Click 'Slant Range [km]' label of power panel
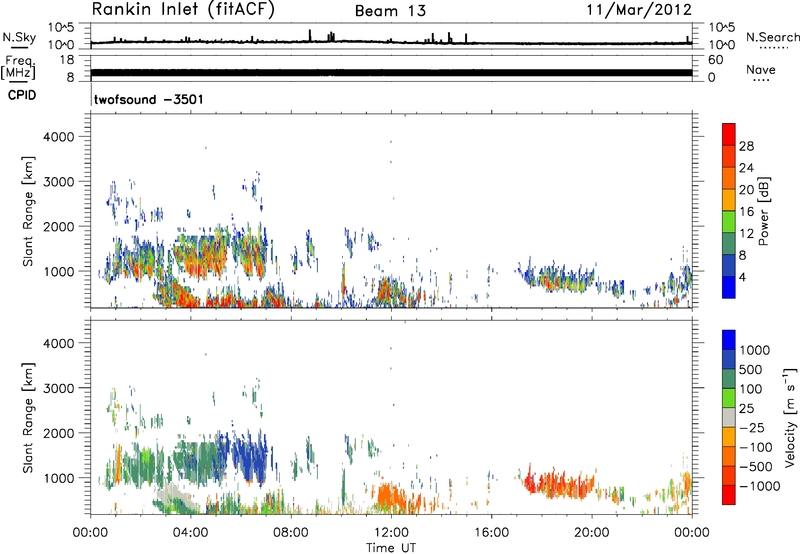The width and height of the screenshot is (800, 554). coord(28,211)
